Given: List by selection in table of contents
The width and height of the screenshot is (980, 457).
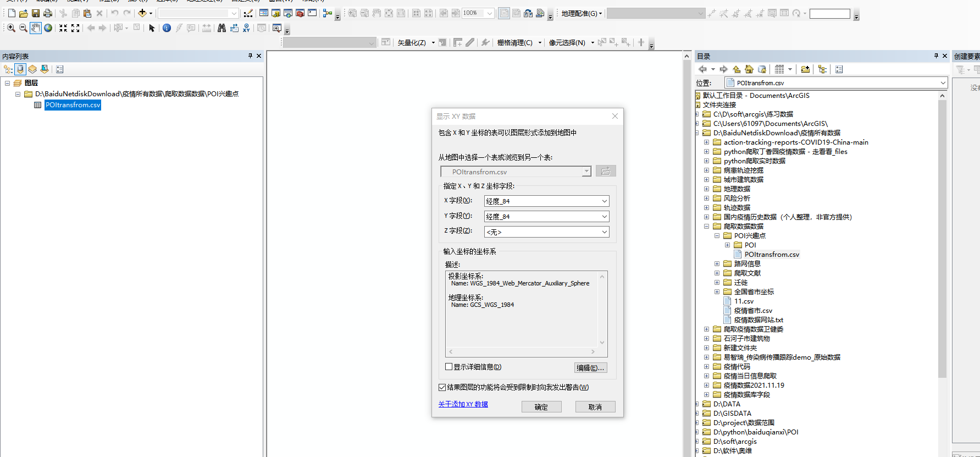Looking at the screenshot, I should 45,69.
